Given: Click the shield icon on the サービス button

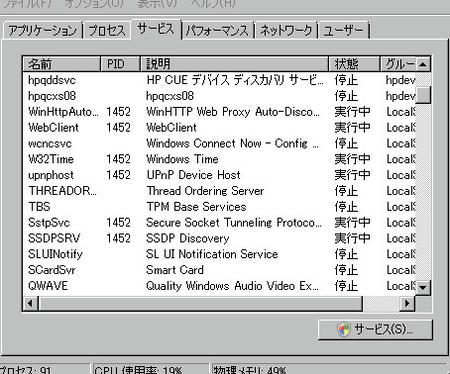Looking at the screenshot, I should (344, 330).
